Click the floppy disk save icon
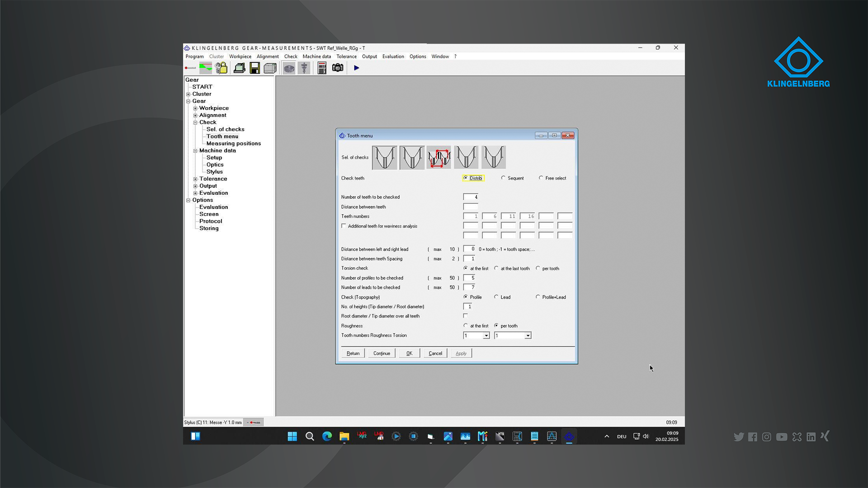 [x=255, y=68]
